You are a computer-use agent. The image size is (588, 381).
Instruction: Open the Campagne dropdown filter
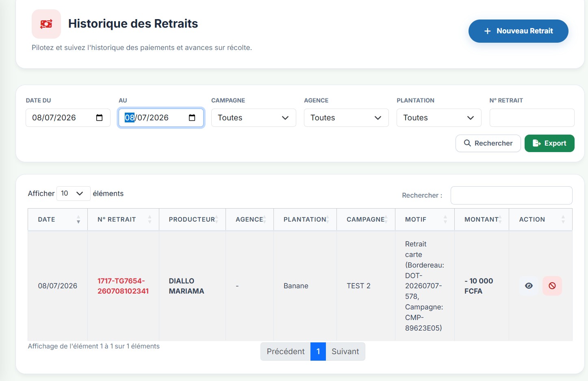[x=254, y=118]
